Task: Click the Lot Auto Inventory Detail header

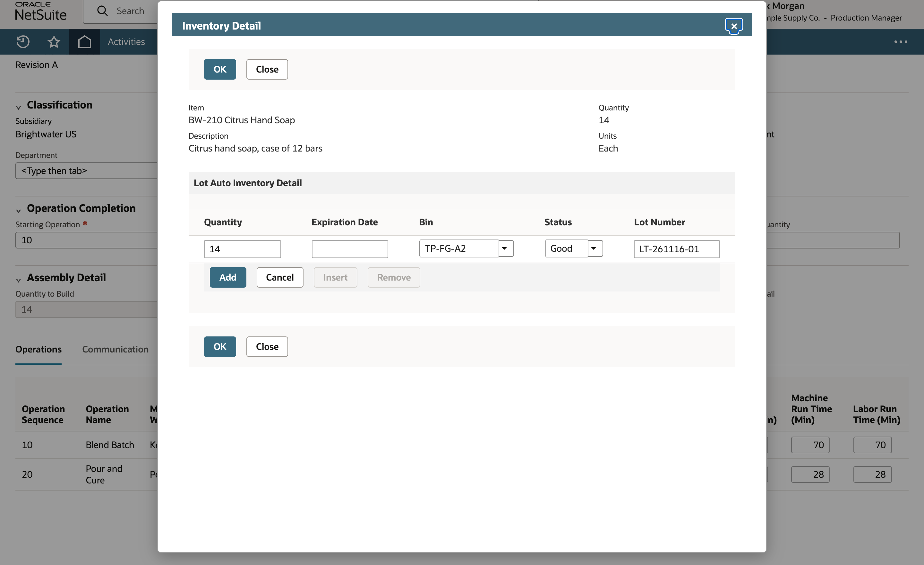Action: coord(247,183)
